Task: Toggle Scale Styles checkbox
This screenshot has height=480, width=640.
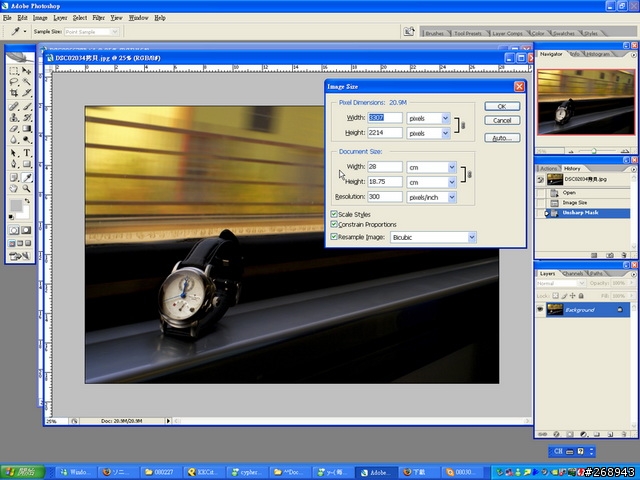Action: 334,214
